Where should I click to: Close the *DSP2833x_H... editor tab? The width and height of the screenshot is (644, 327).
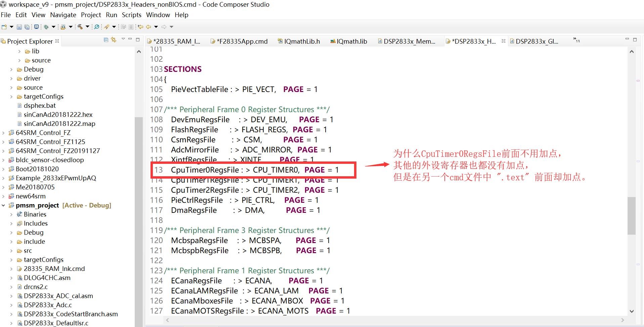point(503,41)
